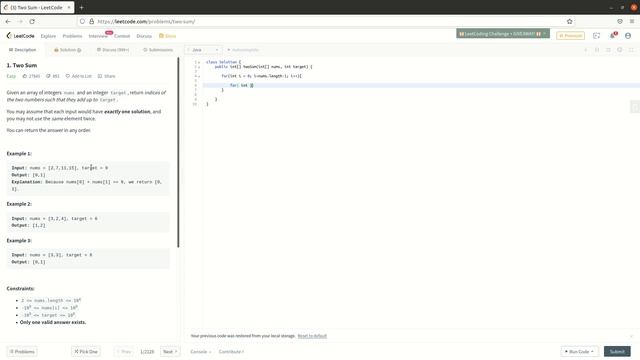This screenshot has height=360, width=640.
Task: Click the editor shortcuts icon
Action: (x=608, y=50)
